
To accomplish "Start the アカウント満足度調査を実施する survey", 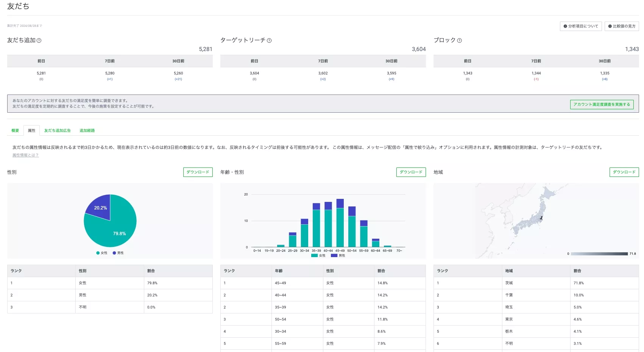I will 601,104.
